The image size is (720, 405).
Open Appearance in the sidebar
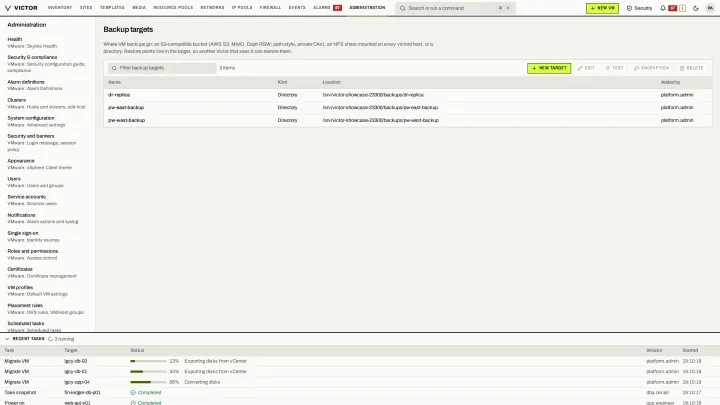(x=47, y=164)
